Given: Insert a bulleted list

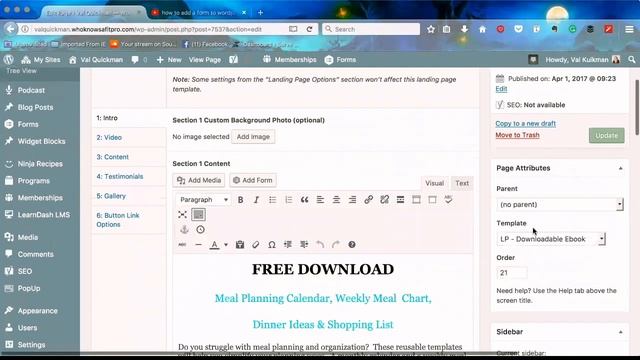Looking at the screenshot, I should point(272,200).
